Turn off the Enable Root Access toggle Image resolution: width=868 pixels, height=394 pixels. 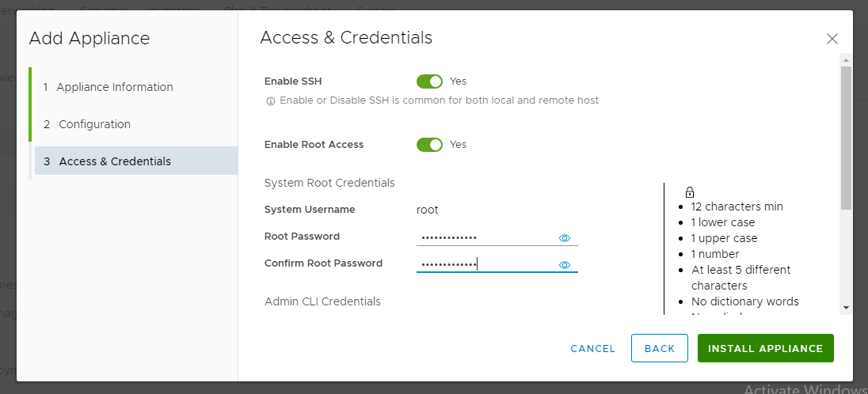click(429, 145)
